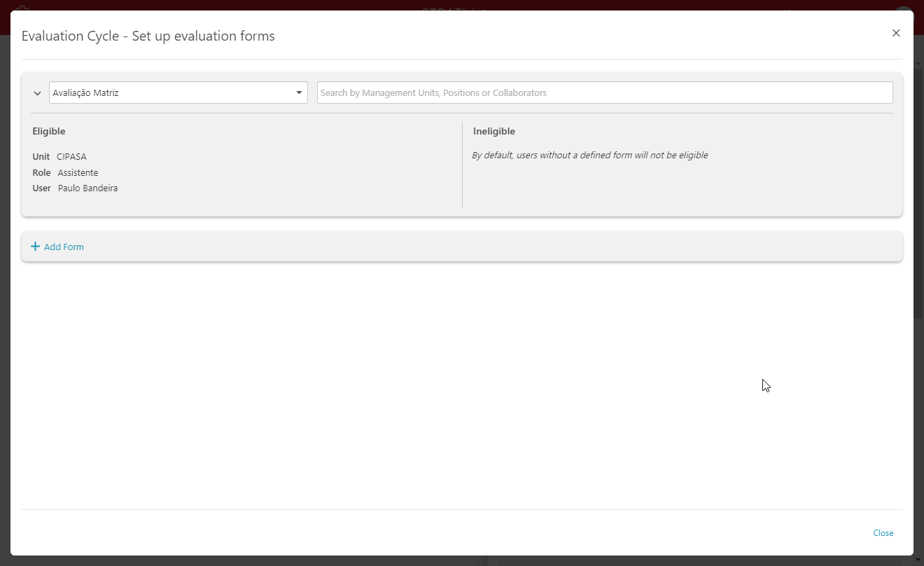Viewport: 924px width, 566px height.
Task: Click the Add Form link text
Action: pos(64,247)
